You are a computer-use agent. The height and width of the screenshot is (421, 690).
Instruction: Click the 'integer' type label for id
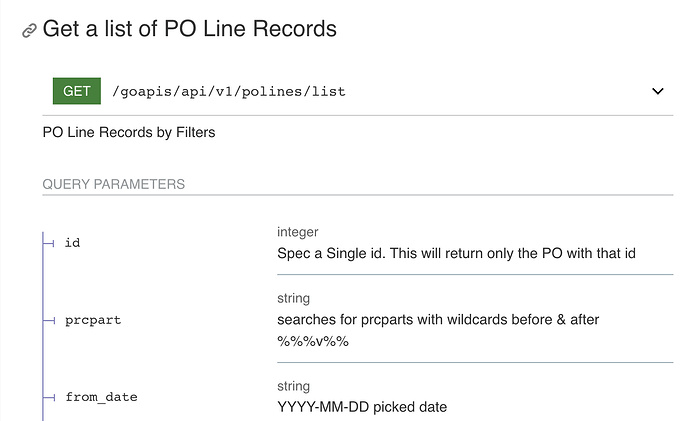300,232
